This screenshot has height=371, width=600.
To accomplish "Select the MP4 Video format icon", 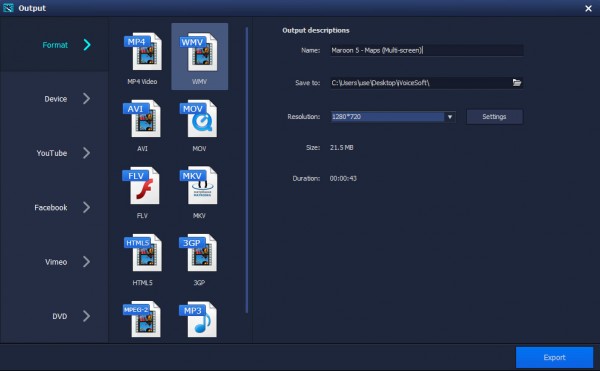I will point(143,52).
